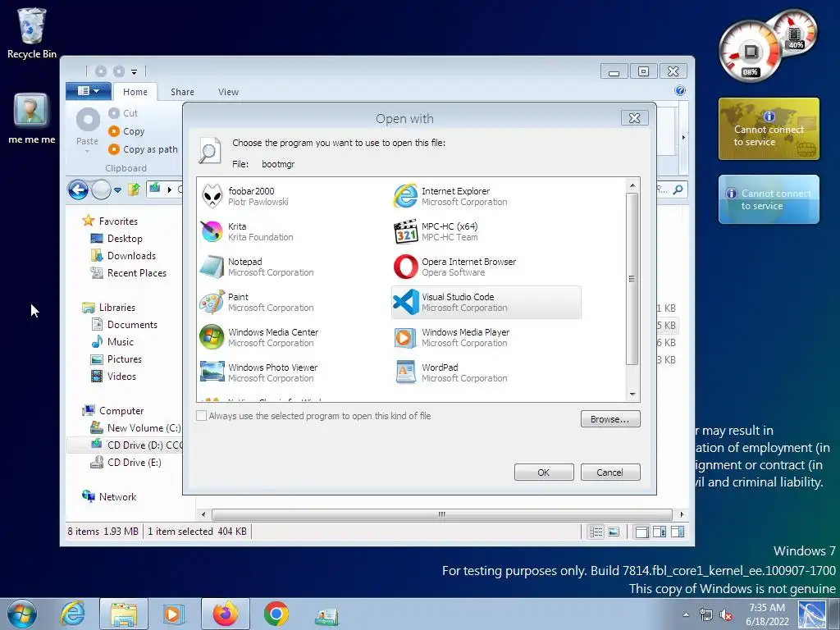Open the Home ribbon tab in Explorer
Viewport: 840px width, 630px height.
click(x=135, y=92)
